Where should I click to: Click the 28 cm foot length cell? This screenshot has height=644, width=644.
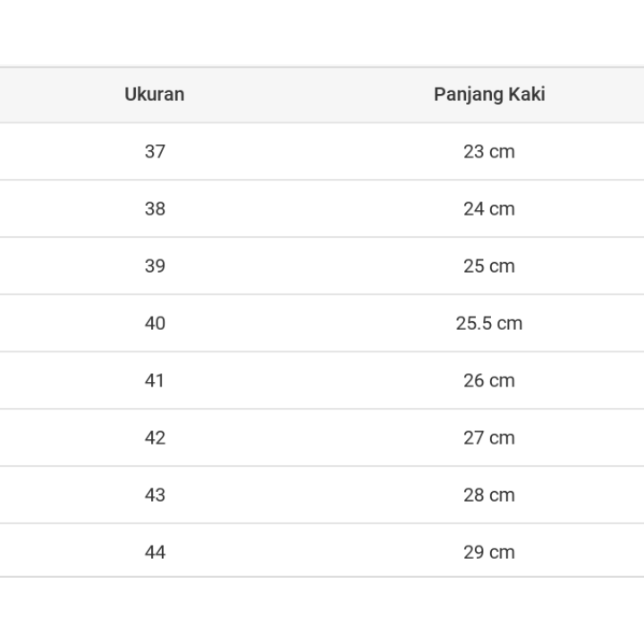tap(489, 495)
